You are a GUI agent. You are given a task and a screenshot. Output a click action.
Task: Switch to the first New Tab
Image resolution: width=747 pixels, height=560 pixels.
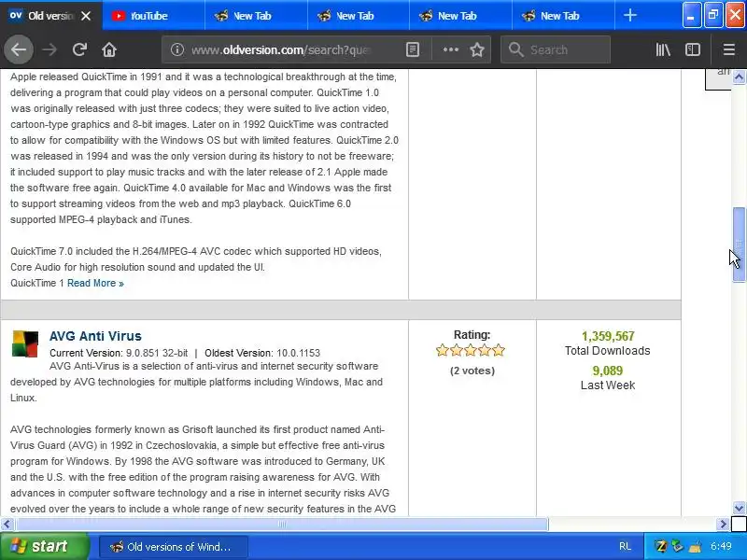pyautogui.click(x=256, y=16)
